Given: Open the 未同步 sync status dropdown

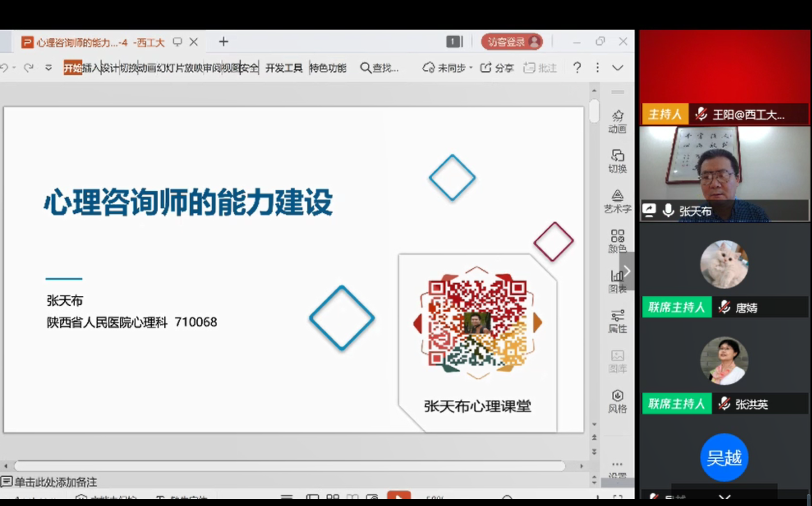Looking at the screenshot, I should click(x=471, y=67).
